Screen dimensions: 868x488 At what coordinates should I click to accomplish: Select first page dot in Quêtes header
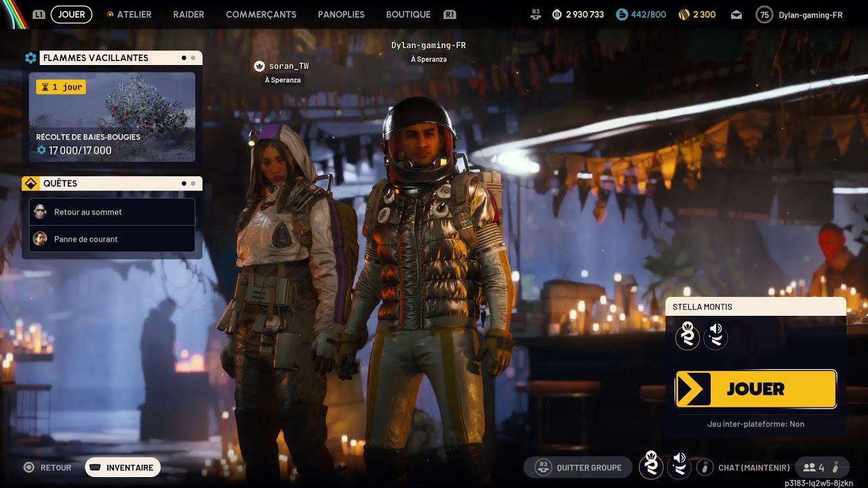click(184, 184)
